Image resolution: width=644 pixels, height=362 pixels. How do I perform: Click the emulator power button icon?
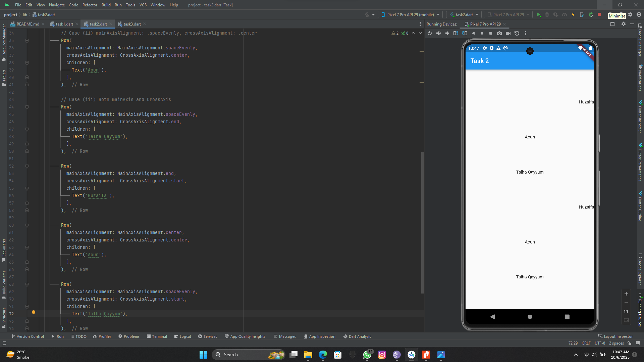coord(430,33)
